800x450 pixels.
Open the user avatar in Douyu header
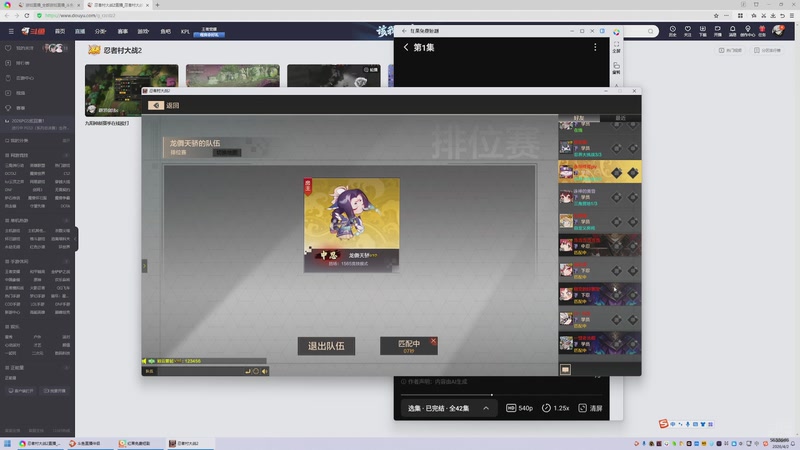tap(778, 31)
